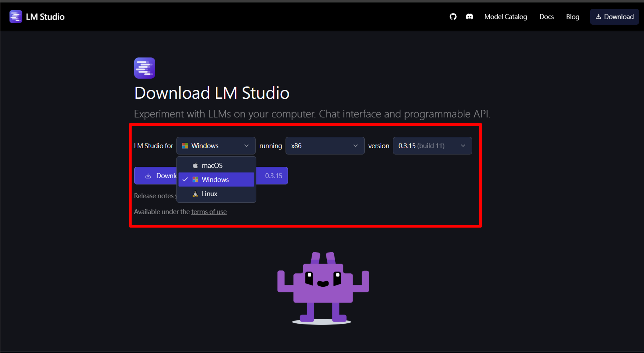
Task: Visit the Blog page
Action: 572,17
